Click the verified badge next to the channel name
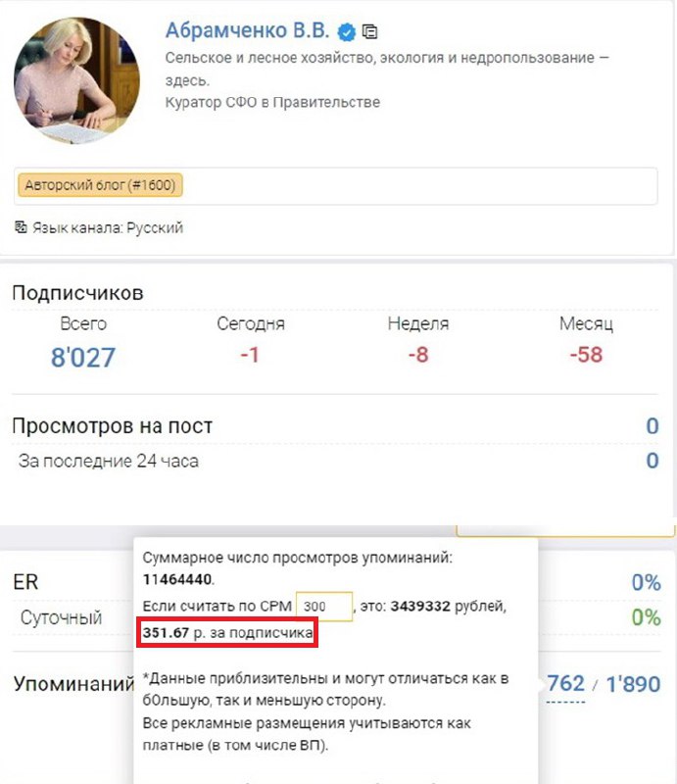Image resolution: width=677 pixels, height=784 pixels. pyautogui.click(x=347, y=32)
